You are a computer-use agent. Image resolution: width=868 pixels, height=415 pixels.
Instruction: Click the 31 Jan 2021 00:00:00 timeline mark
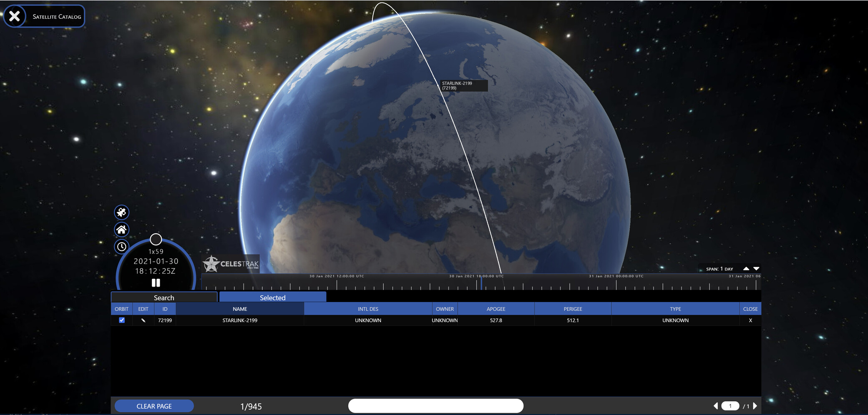coord(616,285)
